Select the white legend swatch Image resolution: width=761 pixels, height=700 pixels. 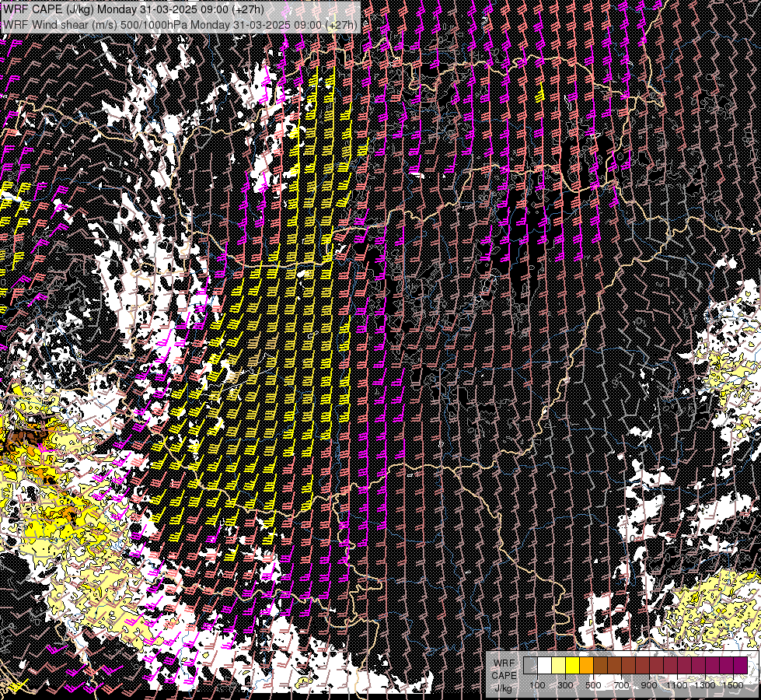point(545,666)
